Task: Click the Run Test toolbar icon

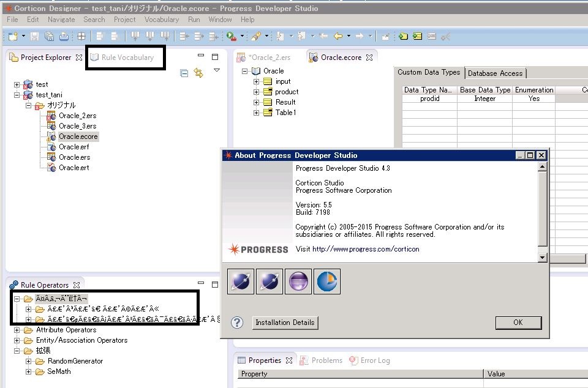Action: 232,36
